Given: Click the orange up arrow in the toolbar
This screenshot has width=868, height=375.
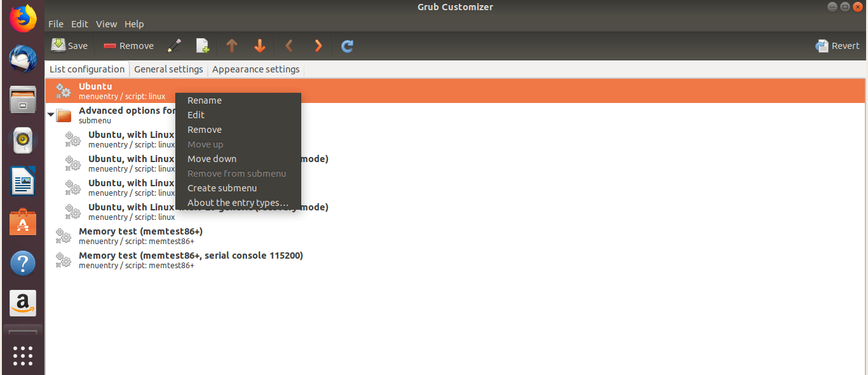Looking at the screenshot, I should [x=232, y=46].
